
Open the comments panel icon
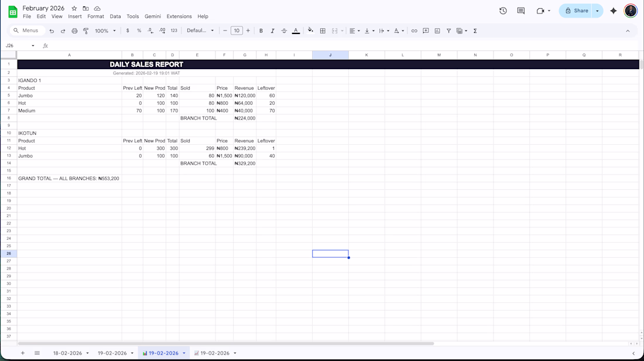[521, 11]
